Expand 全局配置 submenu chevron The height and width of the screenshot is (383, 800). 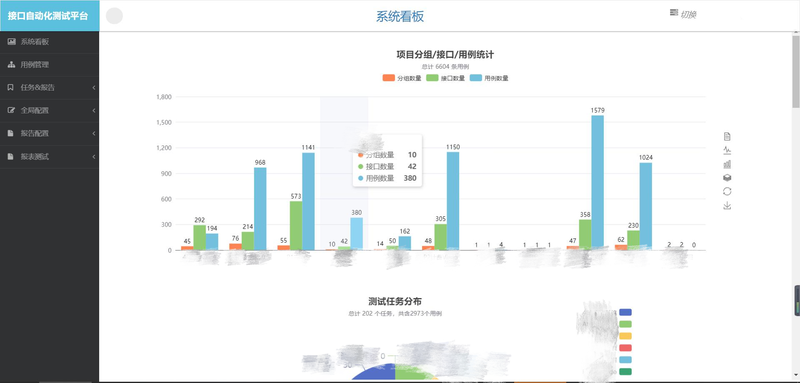(94, 111)
